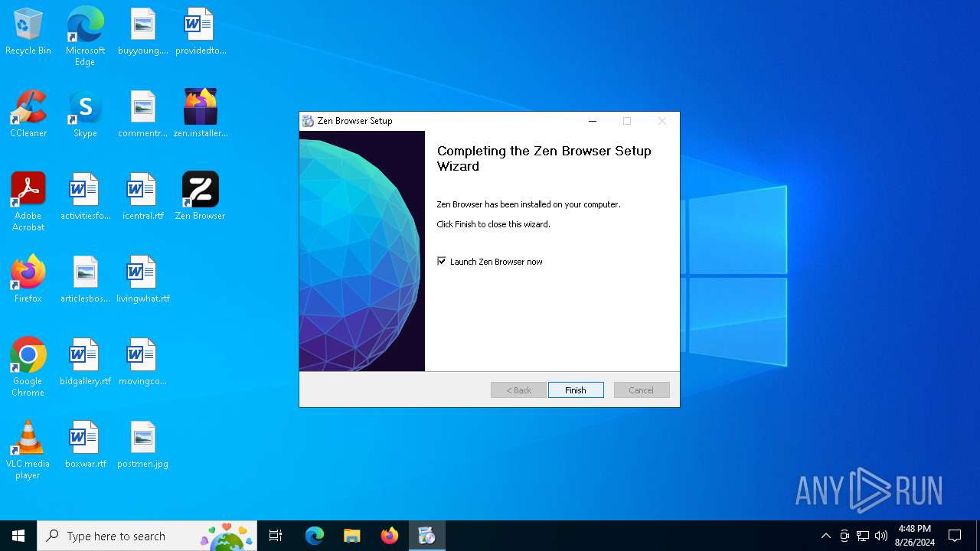Uncheck Launch Zen Browser now checkbox
The image size is (980, 551).
click(x=442, y=262)
